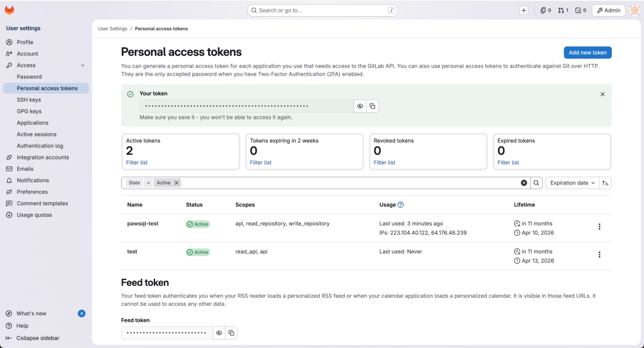Open the GitLab logo homepage

coord(10,10)
